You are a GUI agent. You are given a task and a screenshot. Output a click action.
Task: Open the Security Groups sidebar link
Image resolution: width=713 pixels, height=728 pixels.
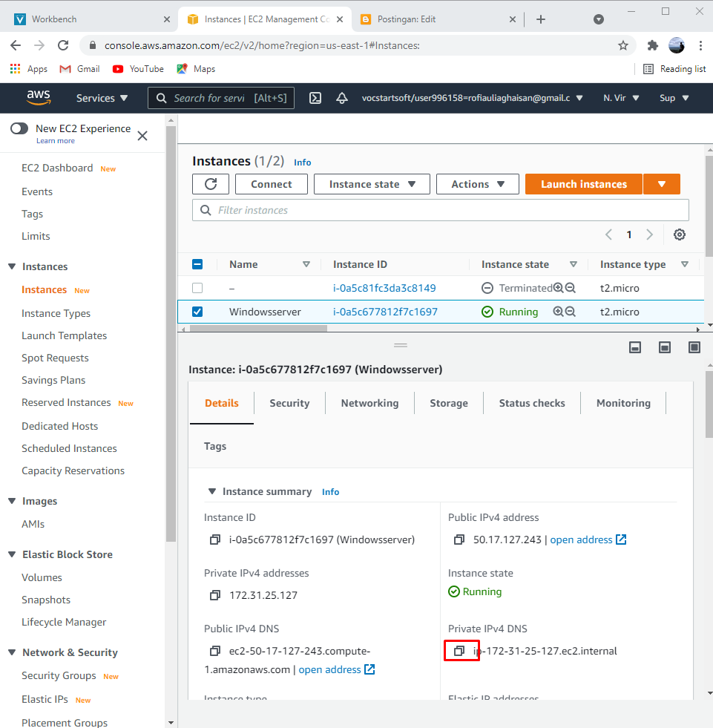click(x=59, y=675)
